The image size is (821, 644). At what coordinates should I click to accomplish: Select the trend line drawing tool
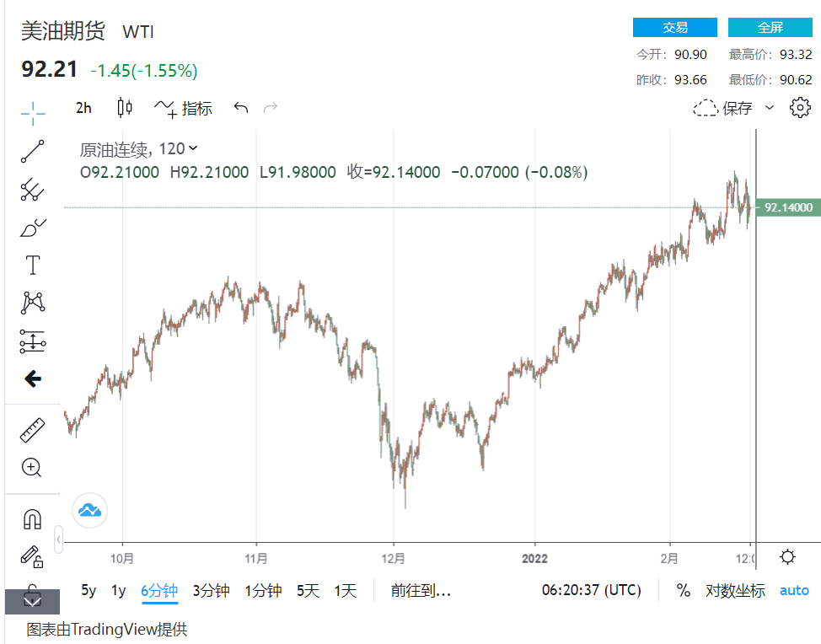(x=33, y=152)
